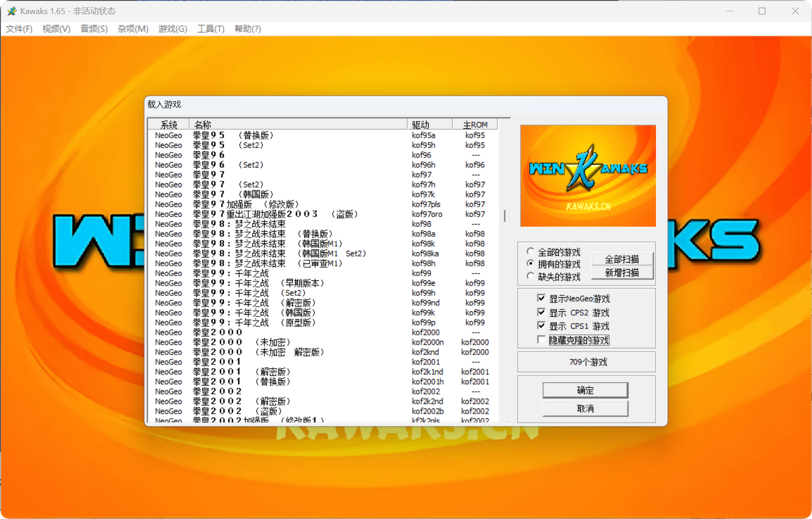Cancel the dialog with 取消

coord(585,408)
